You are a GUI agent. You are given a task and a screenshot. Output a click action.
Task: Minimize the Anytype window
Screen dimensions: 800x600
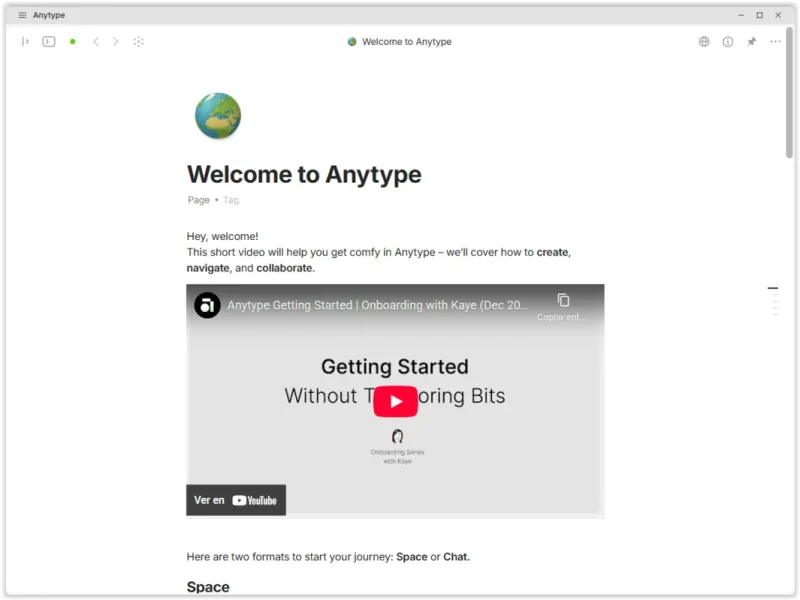click(741, 15)
